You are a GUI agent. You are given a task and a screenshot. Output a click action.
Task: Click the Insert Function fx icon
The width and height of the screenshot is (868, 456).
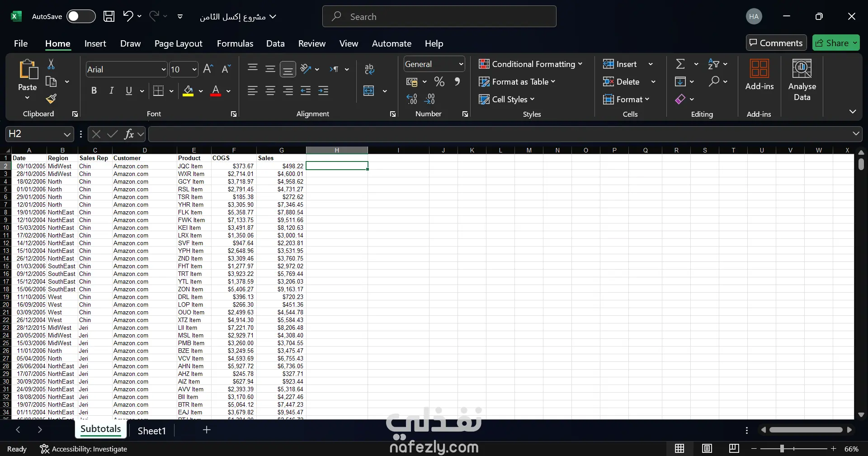(x=129, y=134)
